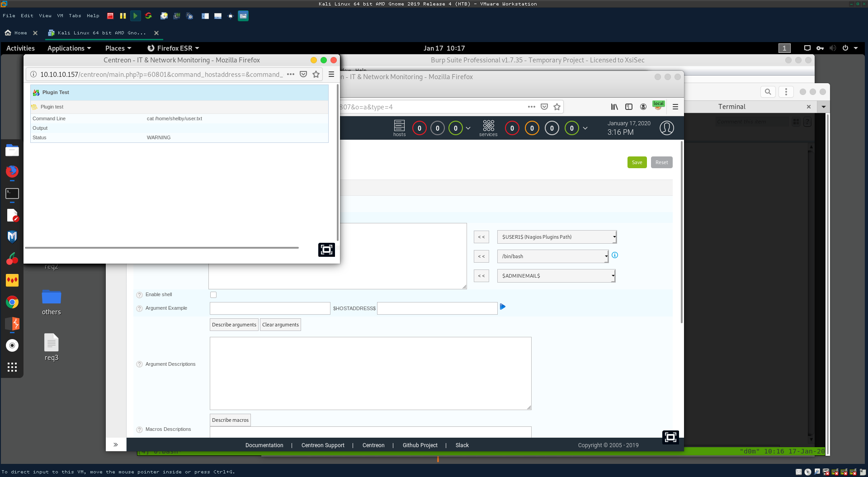The image size is (868, 477).
Task: Click the Describe macros button
Action: tap(230, 420)
